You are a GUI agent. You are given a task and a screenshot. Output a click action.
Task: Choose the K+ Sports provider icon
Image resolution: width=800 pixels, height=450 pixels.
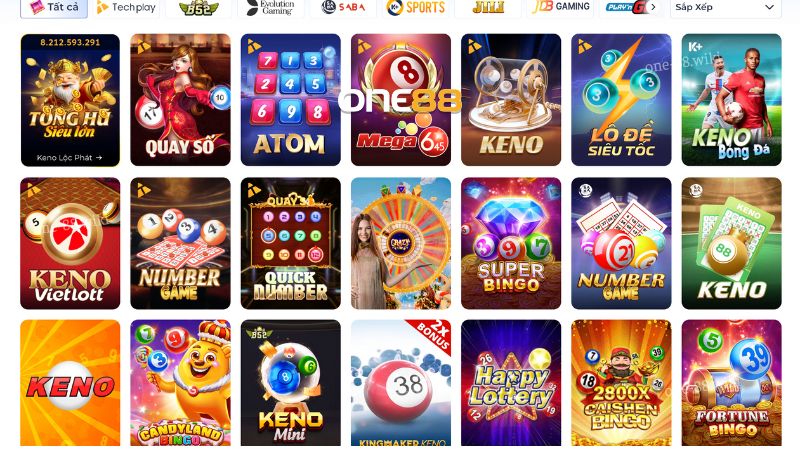[416, 8]
